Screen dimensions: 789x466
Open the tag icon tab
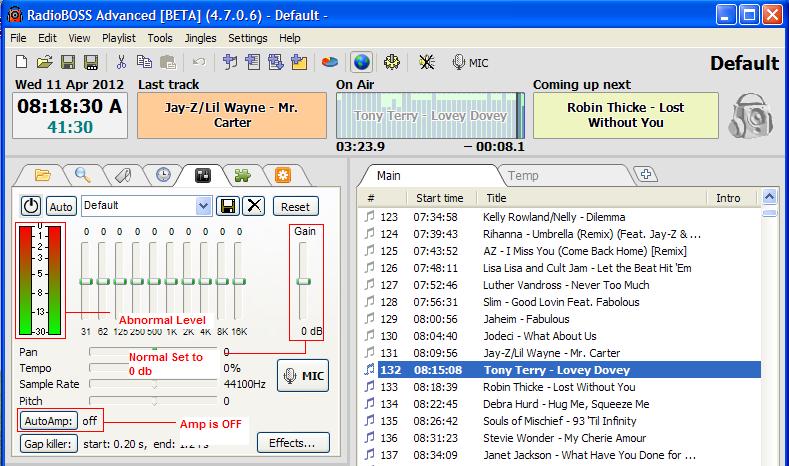click(123, 176)
